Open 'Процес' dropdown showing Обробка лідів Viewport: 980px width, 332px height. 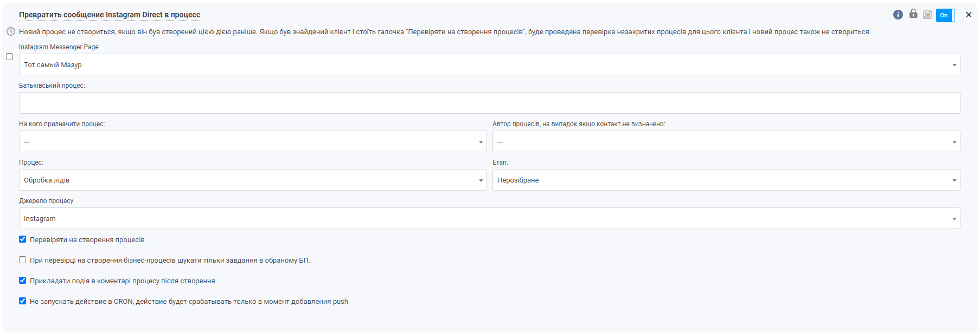pyautogui.click(x=253, y=180)
